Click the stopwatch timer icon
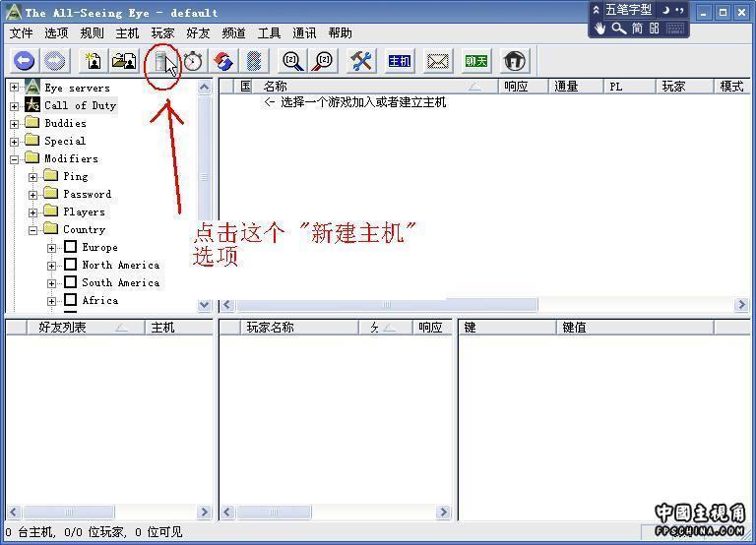This screenshot has width=756, height=545. point(193,61)
